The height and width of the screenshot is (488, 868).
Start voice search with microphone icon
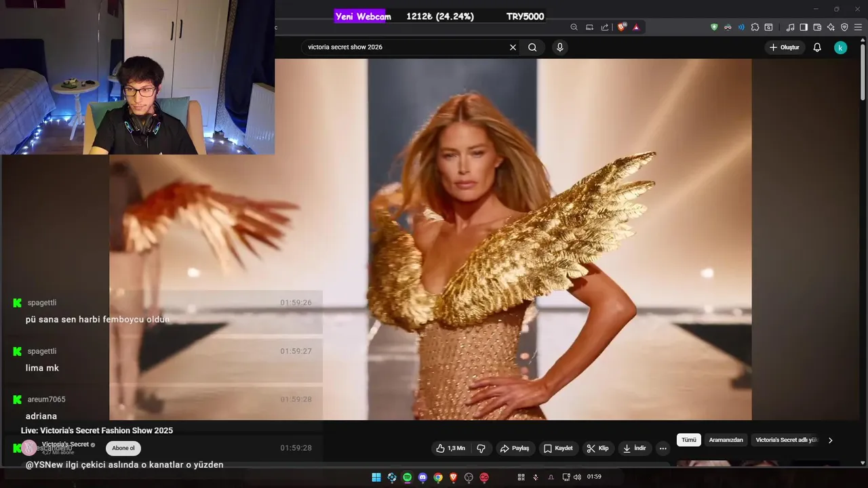(559, 47)
